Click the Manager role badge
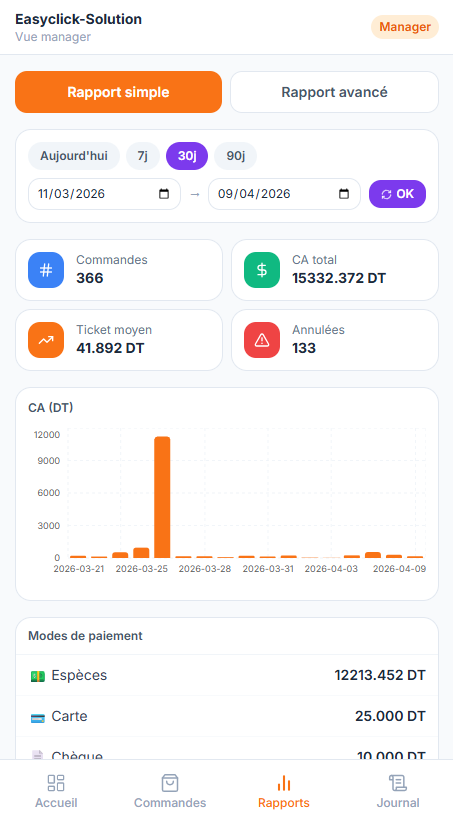This screenshot has width=453, height=819. coord(405,27)
